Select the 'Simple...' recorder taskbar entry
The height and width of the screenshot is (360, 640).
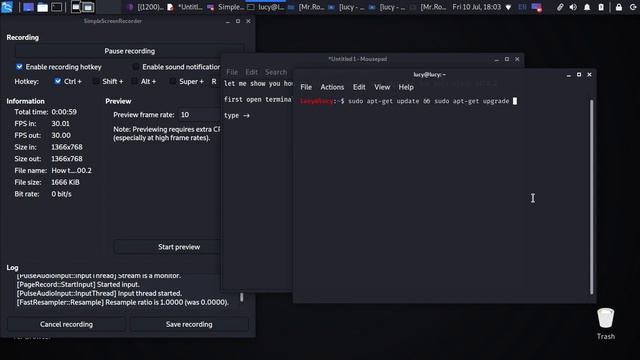coord(226,7)
